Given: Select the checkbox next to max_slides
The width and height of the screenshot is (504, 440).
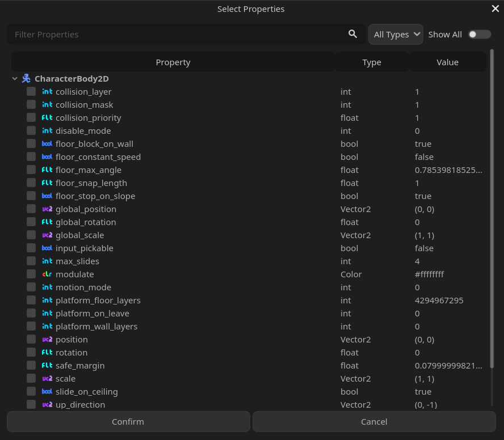Looking at the screenshot, I should 31,261.
